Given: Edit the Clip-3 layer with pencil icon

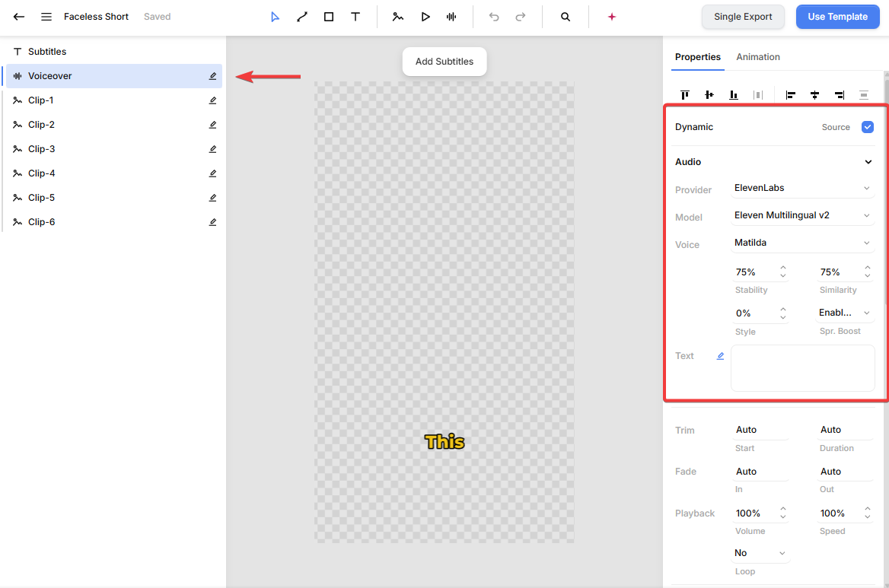Looking at the screenshot, I should pyautogui.click(x=212, y=149).
